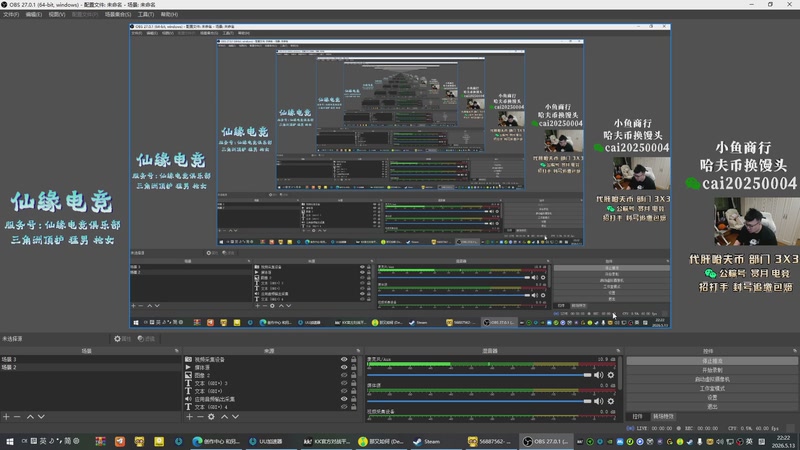Open Windows Start menu
Screen dimensions: 800x450
pos(9,441)
